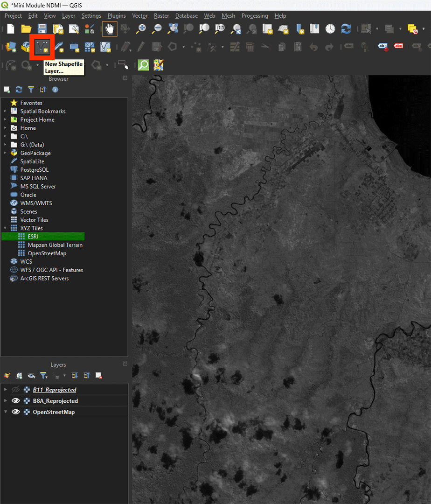The width and height of the screenshot is (431, 504).
Task: Open the Data Source Manager
Action: (x=11, y=47)
